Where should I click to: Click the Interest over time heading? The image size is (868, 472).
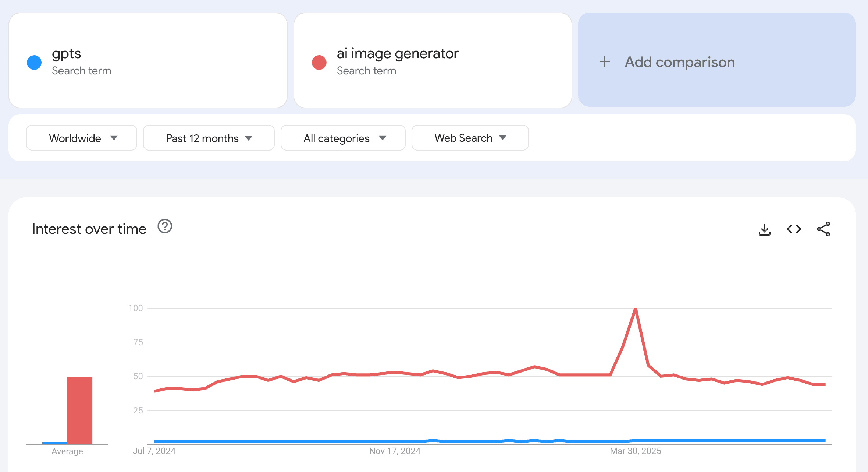(x=89, y=229)
